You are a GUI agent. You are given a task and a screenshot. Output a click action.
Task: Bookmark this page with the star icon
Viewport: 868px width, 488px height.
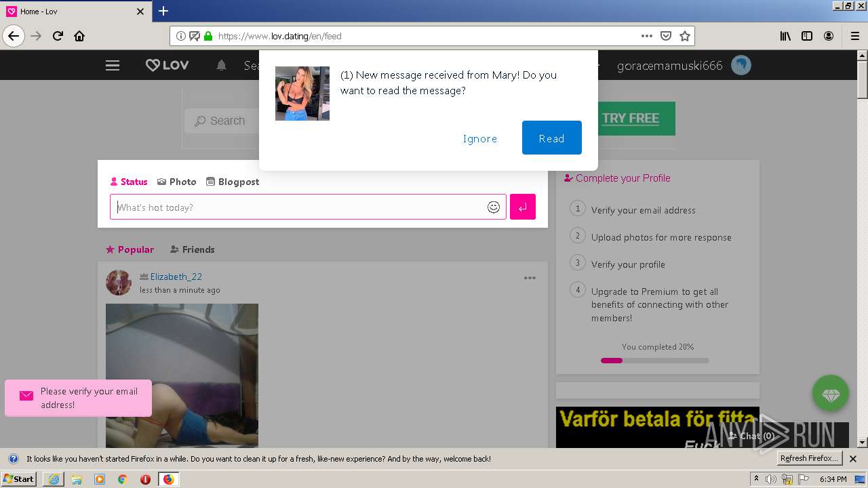685,36
